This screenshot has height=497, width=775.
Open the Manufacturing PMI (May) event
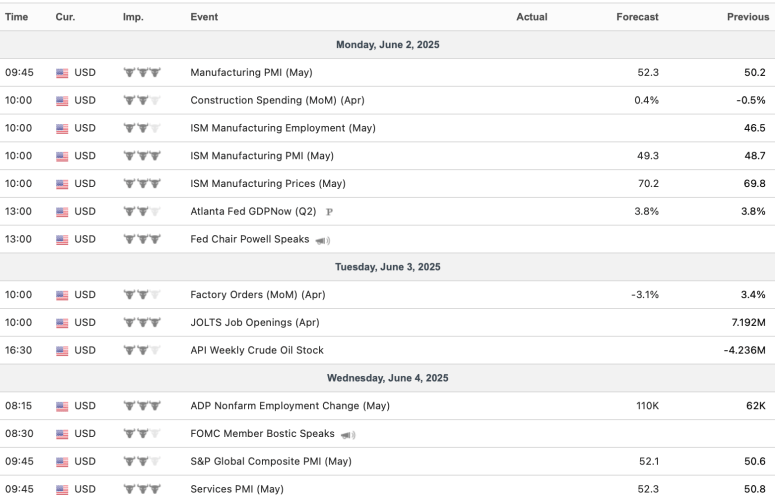click(x=251, y=73)
